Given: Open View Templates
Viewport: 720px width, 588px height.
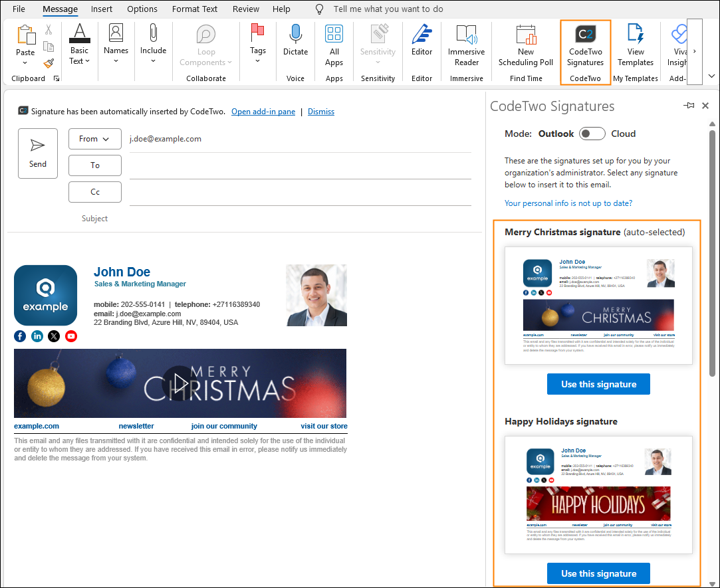Looking at the screenshot, I should click(x=635, y=45).
